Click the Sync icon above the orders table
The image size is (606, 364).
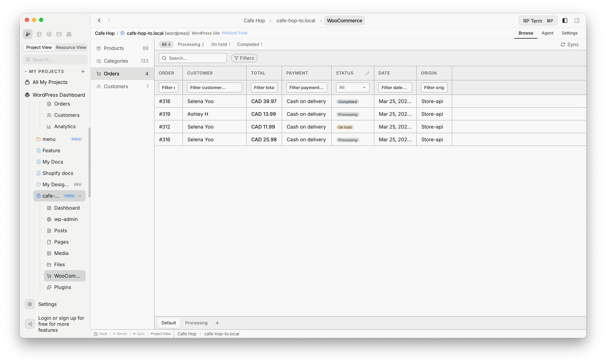(x=563, y=44)
